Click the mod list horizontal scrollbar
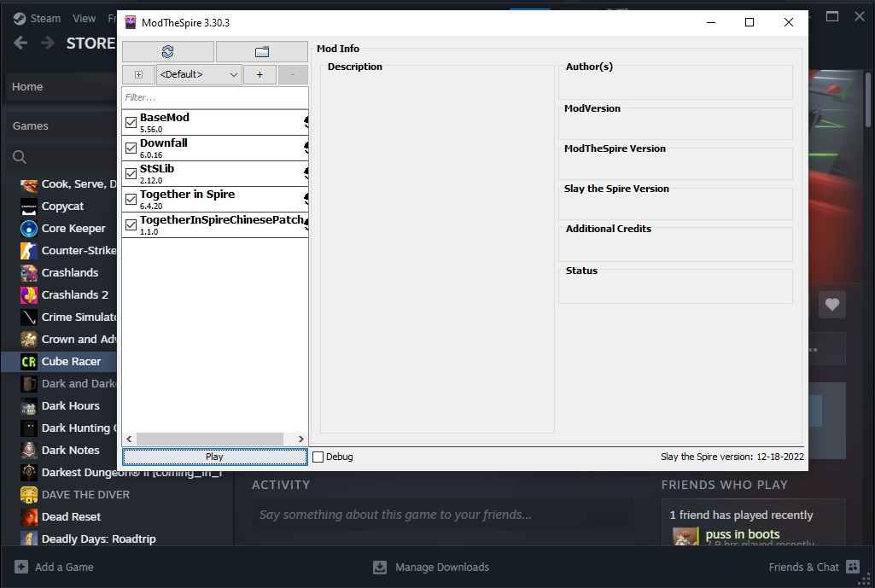Image resolution: width=875 pixels, height=588 pixels. pyautogui.click(x=214, y=439)
